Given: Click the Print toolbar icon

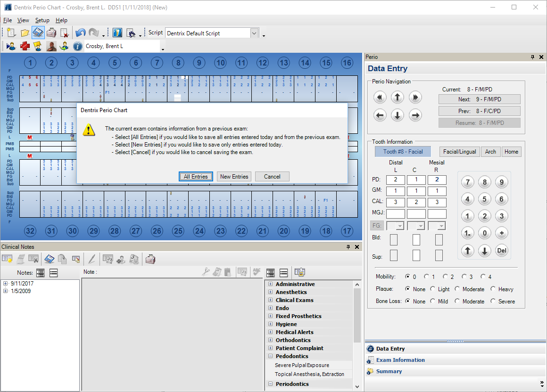Looking at the screenshot, I should point(51,33).
